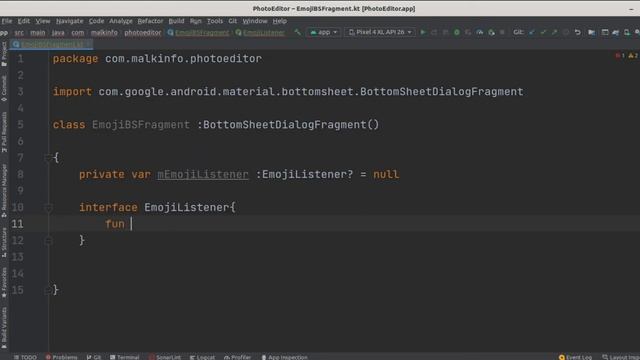Open the Logcat tool window

[x=202, y=357]
